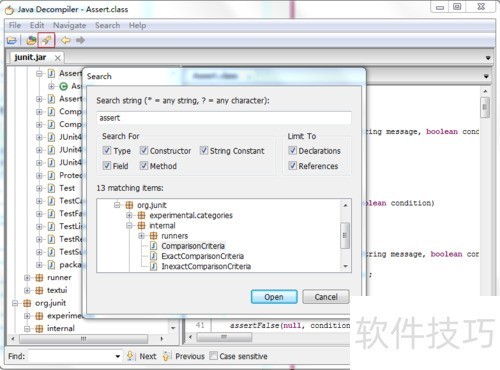Click the search results scrollbar thumb
Screen dimensions: 500x370
coord(345,236)
